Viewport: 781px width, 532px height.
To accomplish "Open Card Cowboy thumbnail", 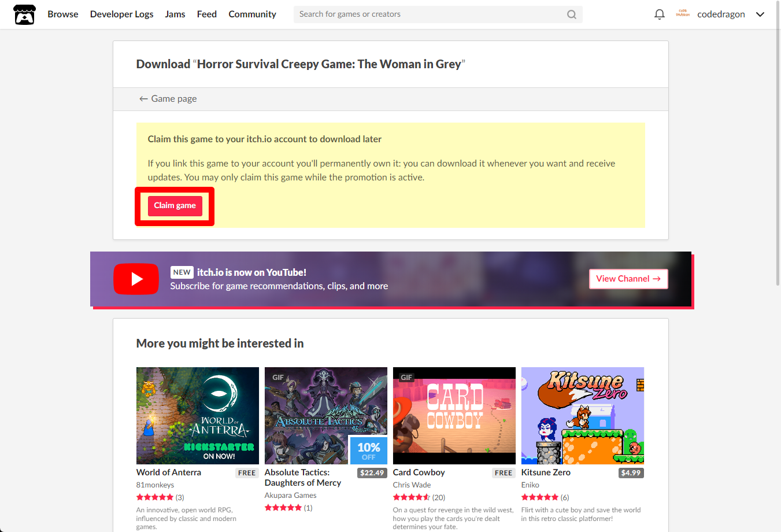I will 454,416.
